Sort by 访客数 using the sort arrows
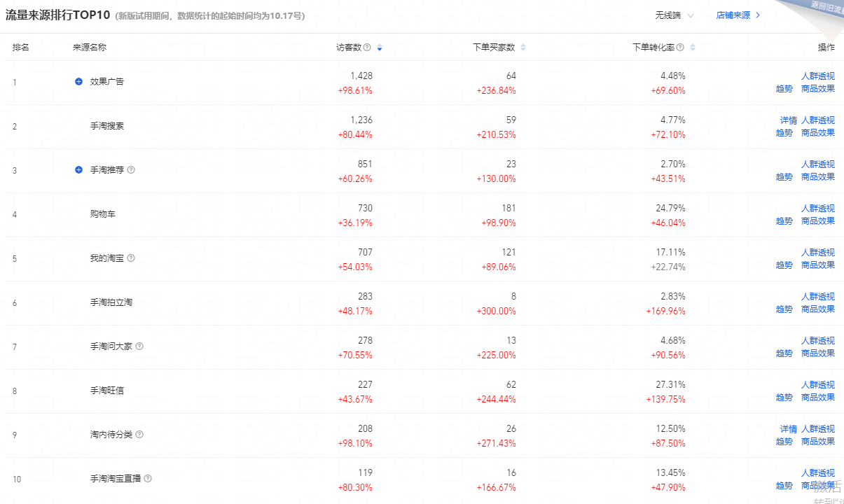 click(x=380, y=48)
